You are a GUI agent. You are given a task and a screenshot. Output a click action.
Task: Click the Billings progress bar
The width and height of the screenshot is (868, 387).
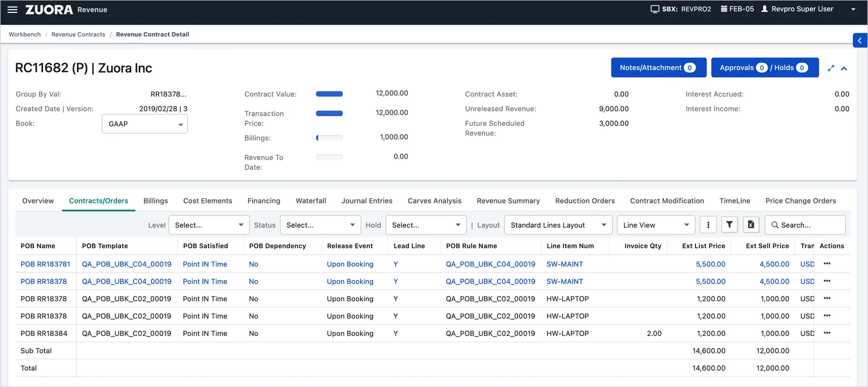(329, 138)
